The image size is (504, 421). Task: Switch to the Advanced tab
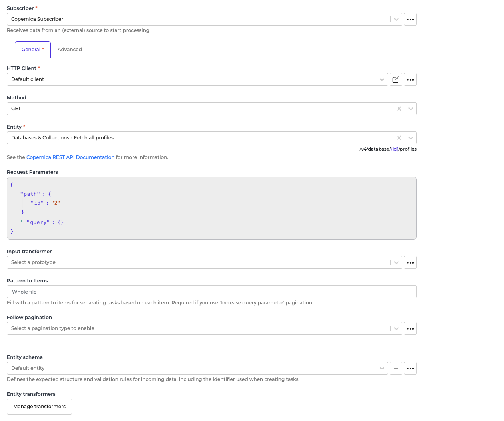(x=70, y=50)
